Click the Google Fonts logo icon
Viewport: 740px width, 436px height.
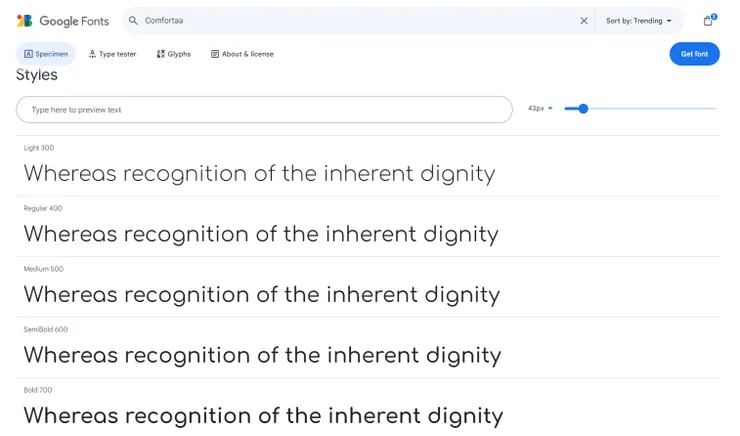[x=24, y=20]
